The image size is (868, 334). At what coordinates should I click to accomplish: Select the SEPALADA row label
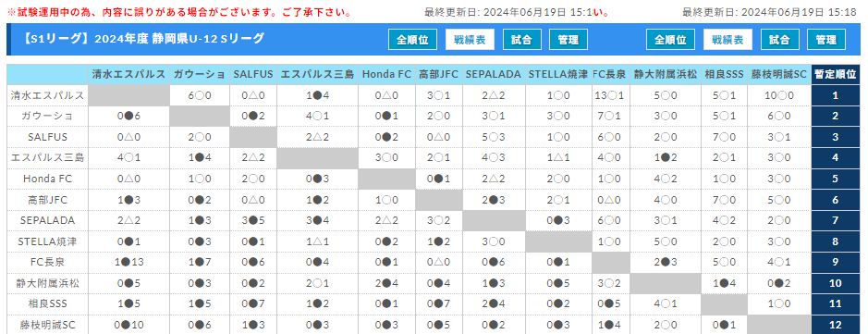tap(48, 220)
